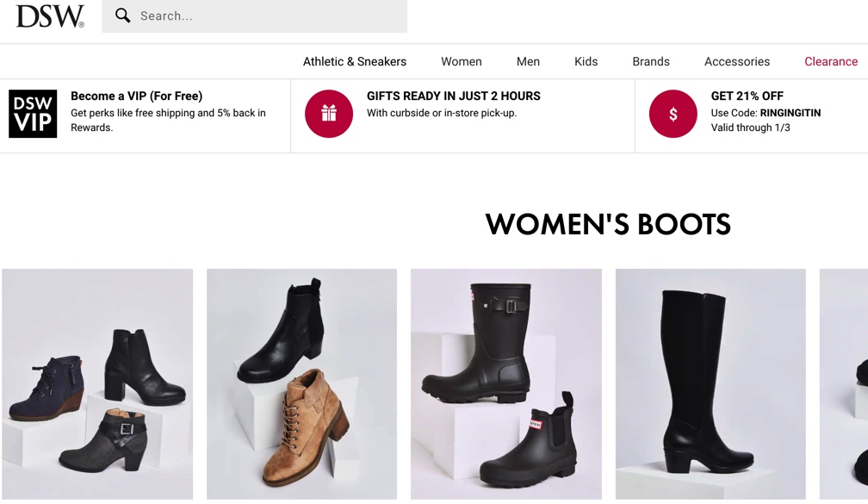868x504 pixels.
Task: Click the Get 21% Off promo text
Action: tap(747, 96)
